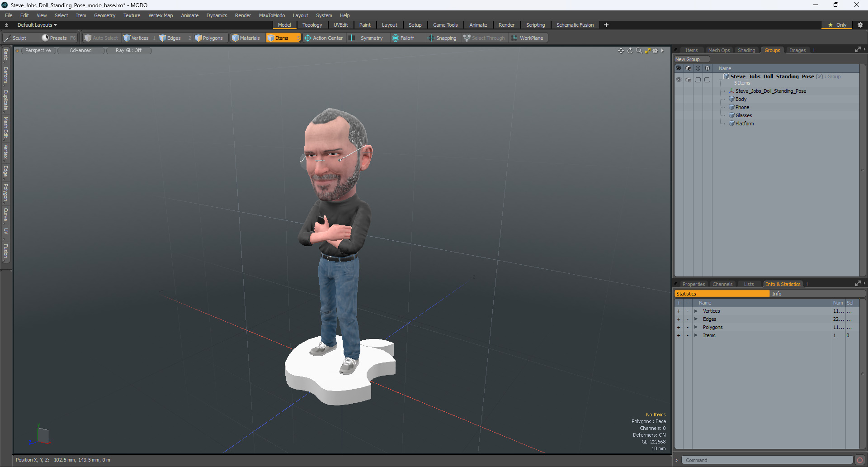Open the layout settings gear at top right
868x467 pixels.
tap(860, 25)
